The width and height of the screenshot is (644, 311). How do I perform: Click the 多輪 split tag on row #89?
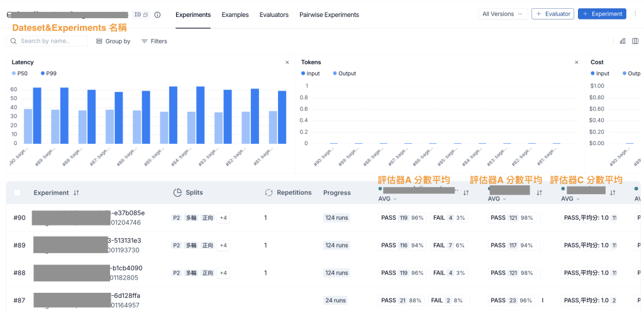191,246
